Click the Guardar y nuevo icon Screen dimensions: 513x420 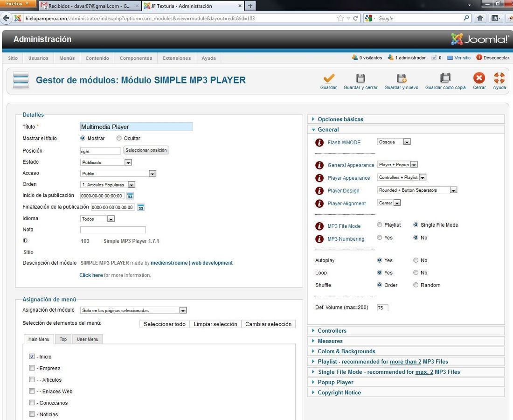pyautogui.click(x=402, y=78)
